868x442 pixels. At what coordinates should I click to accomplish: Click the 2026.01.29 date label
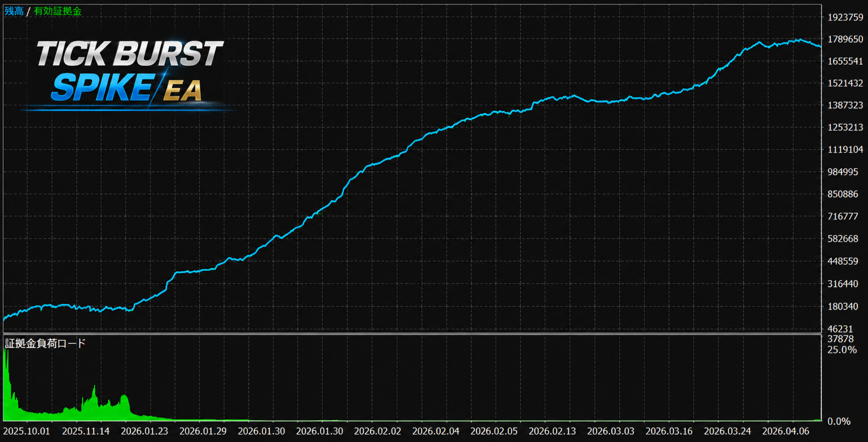pos(203,431)
